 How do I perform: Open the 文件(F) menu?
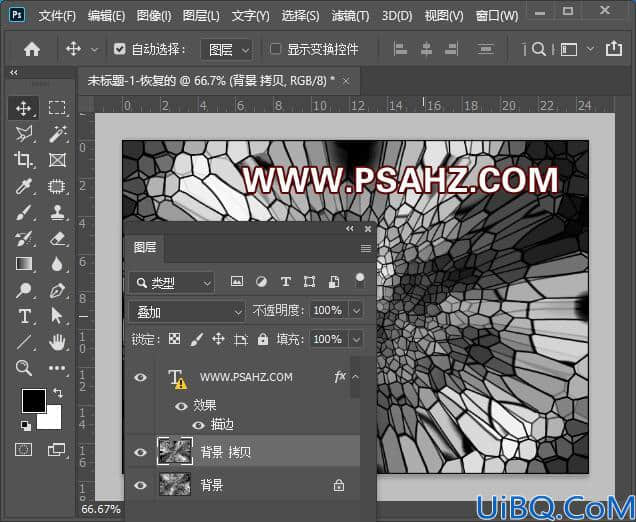57,16
